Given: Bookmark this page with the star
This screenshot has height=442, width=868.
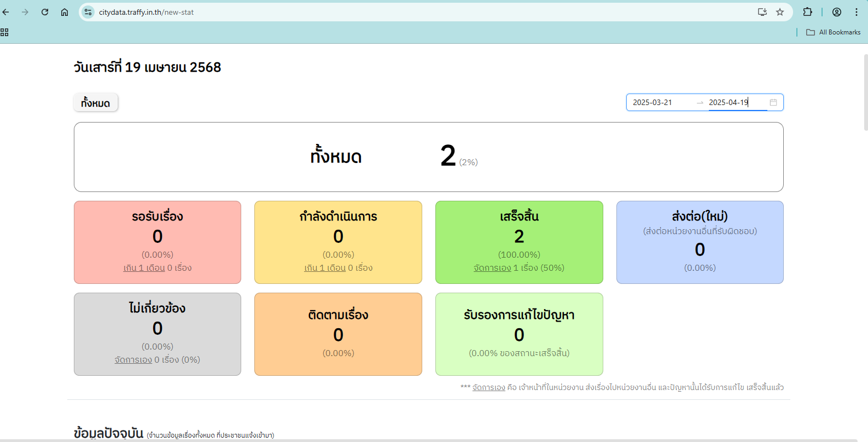Looking at the screenshot, I should pos(780,12).
